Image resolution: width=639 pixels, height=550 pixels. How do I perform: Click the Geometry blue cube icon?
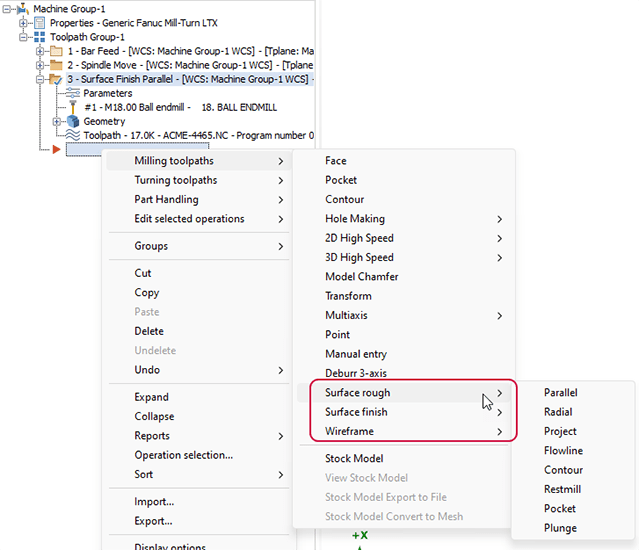tap(73, 121)
